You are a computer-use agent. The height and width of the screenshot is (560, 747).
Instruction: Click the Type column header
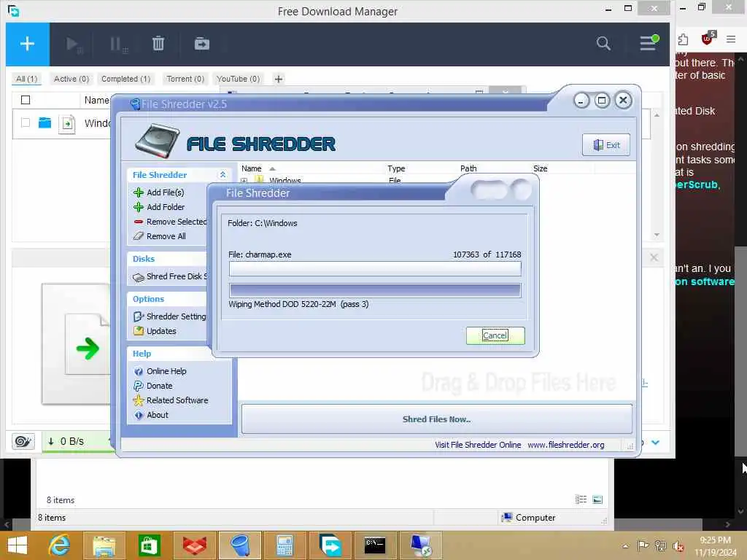tap(396, 168)
